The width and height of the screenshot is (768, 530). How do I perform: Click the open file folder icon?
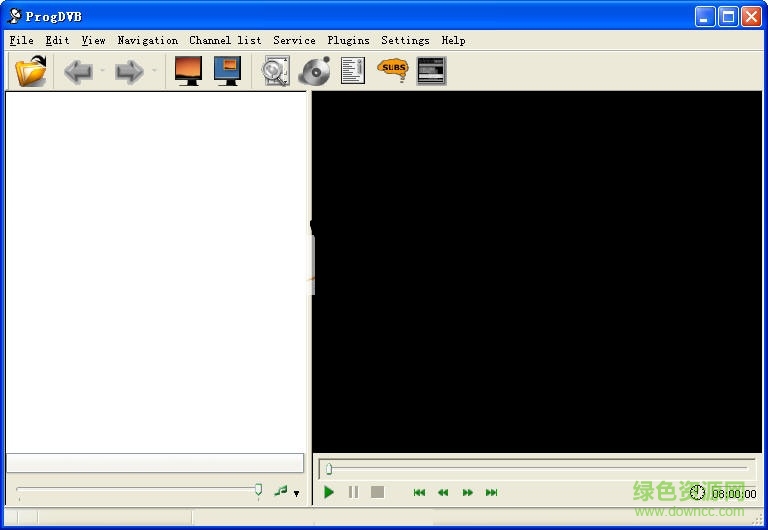click(31, 71)
